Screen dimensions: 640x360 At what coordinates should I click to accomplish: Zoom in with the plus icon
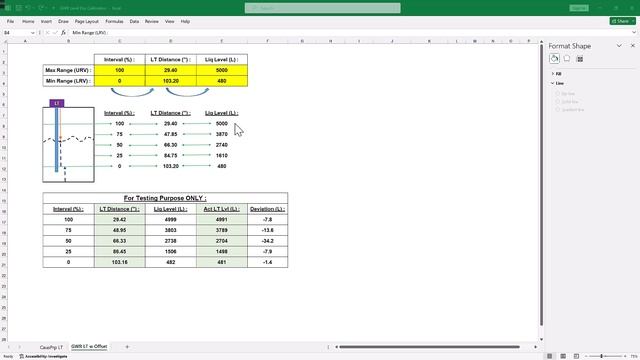click(x=625, y=356)
